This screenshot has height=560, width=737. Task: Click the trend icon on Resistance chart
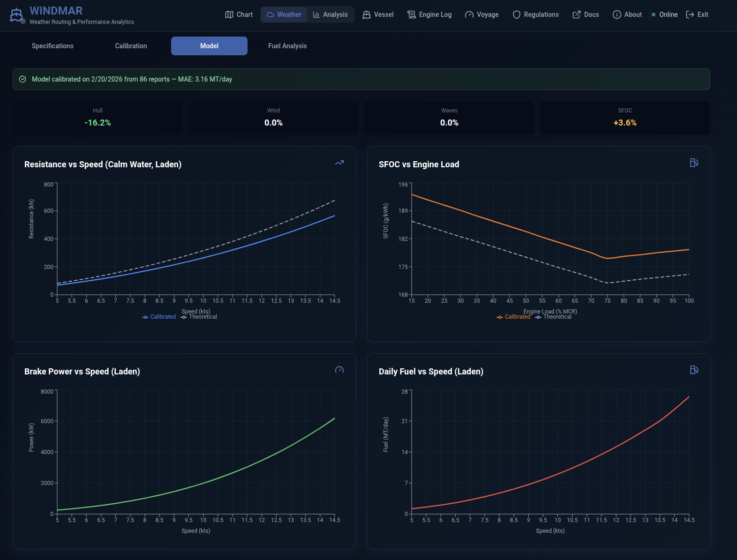click(339, 163)
